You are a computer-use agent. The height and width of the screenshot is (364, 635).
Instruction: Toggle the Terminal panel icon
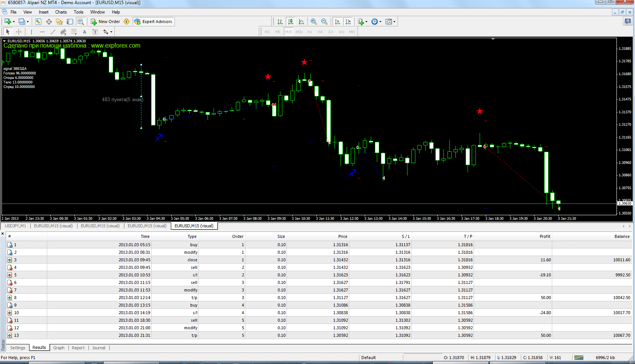click(70, 22)
